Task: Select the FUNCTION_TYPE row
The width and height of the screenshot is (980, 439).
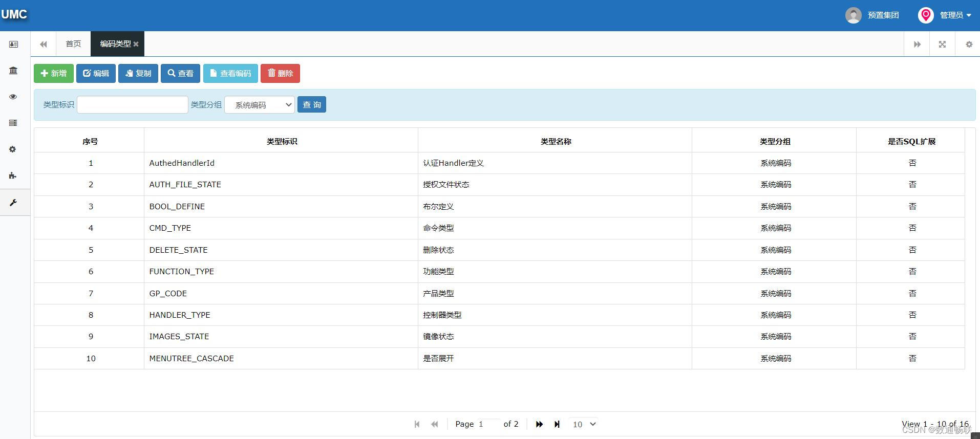Action: point(500,272)
